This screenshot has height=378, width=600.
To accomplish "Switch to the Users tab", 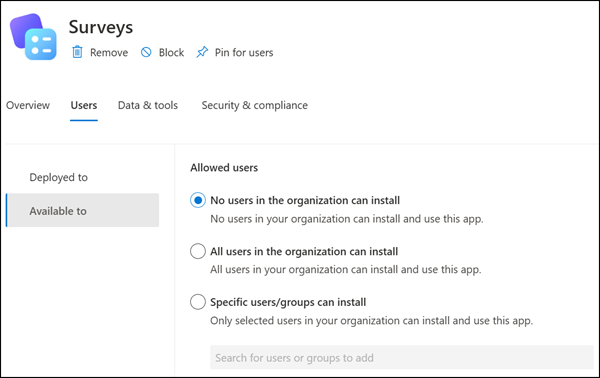I will point(84,105).
